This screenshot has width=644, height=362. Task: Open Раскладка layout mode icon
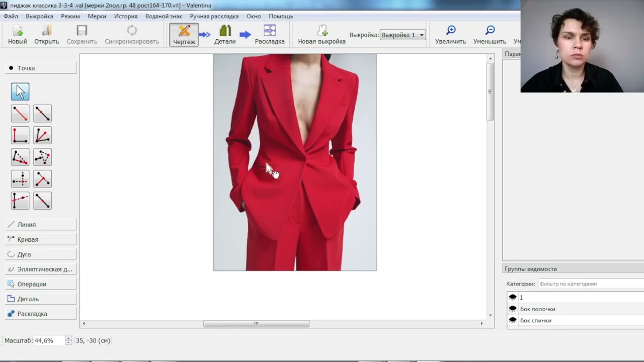coord(270,35)
